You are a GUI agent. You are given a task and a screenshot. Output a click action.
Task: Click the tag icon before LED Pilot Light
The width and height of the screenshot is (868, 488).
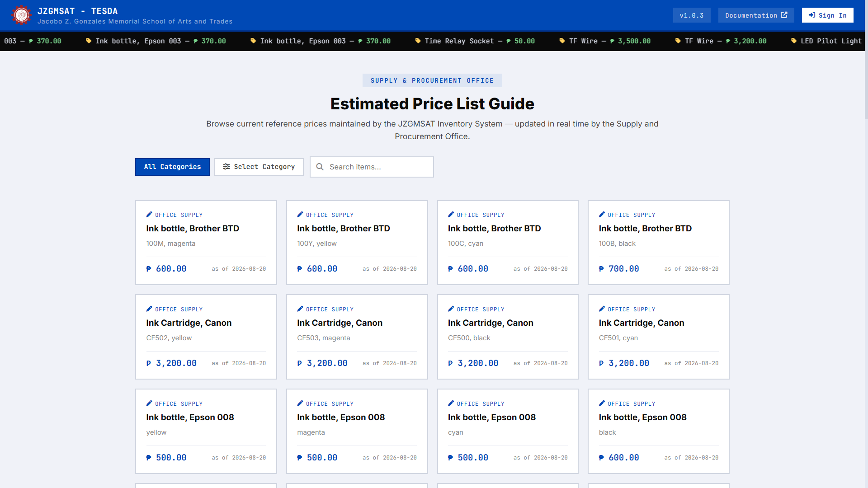pos(793,41)
